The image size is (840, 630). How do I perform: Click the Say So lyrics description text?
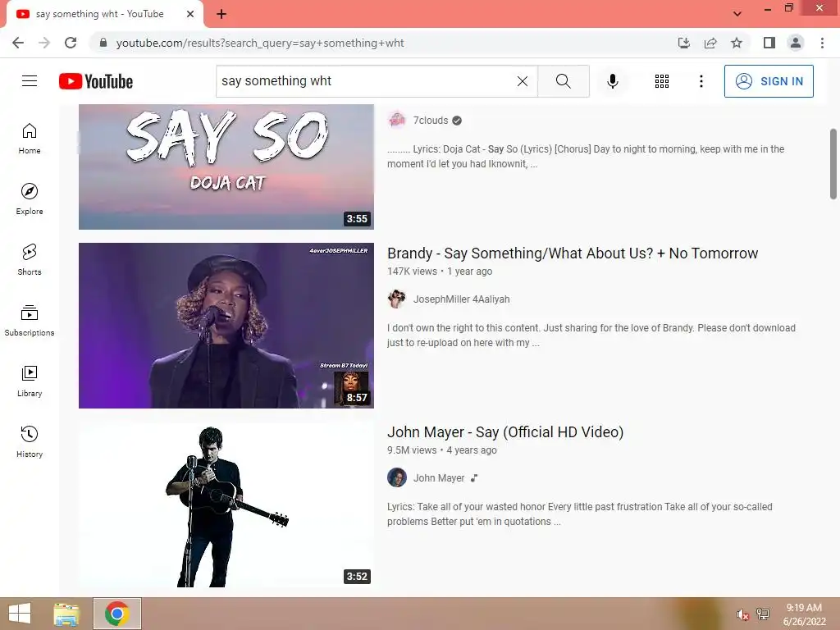coord(586,157)
